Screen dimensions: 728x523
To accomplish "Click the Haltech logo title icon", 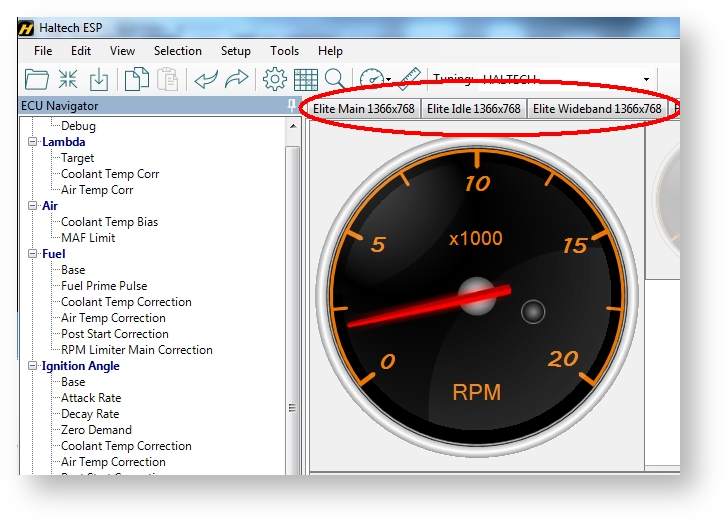I will click(26, 28).
